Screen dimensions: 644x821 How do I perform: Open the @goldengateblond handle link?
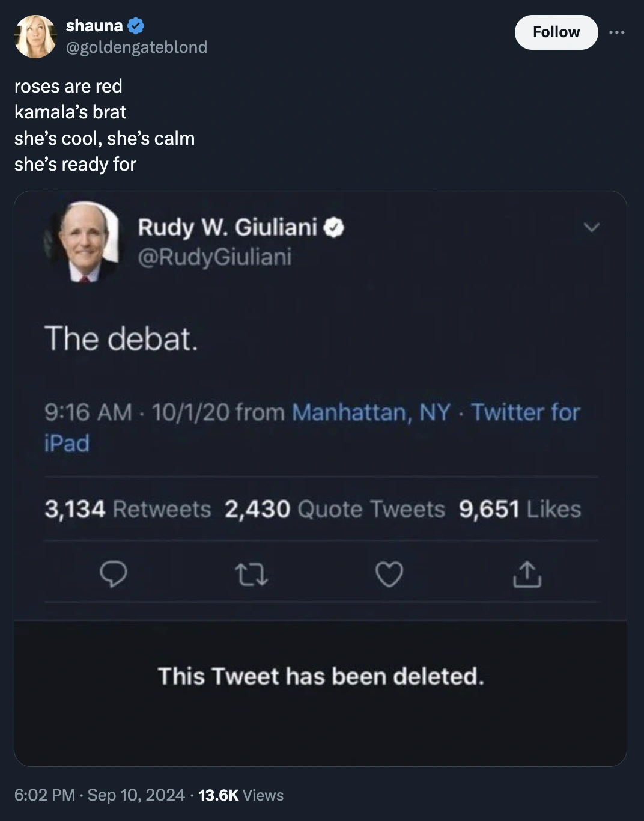136,47
